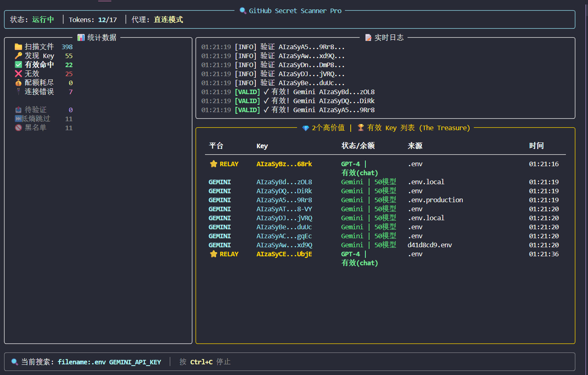Click the diamond icon before 2个高价值
Viewport: 588px width, 375px height.
pos(306,128)
